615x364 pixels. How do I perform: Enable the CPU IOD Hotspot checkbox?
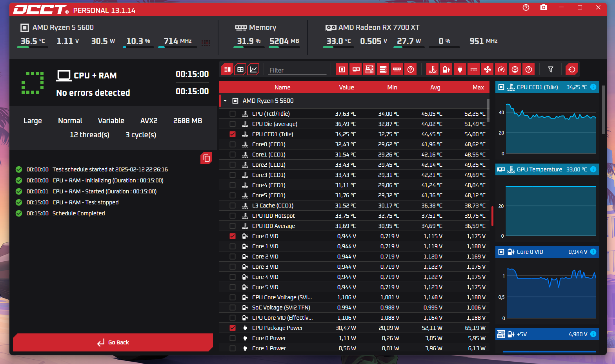click(x=233, y=216)
